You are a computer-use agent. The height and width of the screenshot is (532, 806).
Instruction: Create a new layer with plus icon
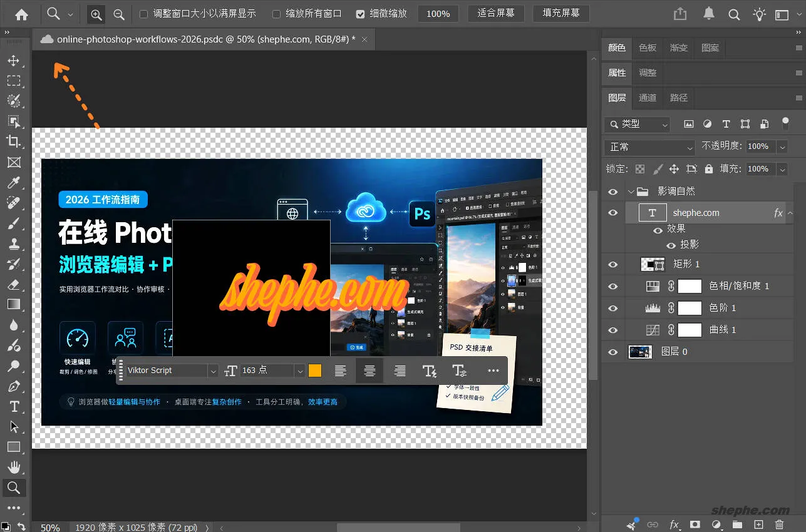click(x=758, y=524)
